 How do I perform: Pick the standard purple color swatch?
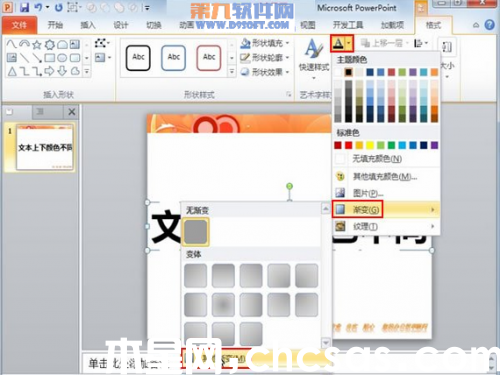coord(434,145)
